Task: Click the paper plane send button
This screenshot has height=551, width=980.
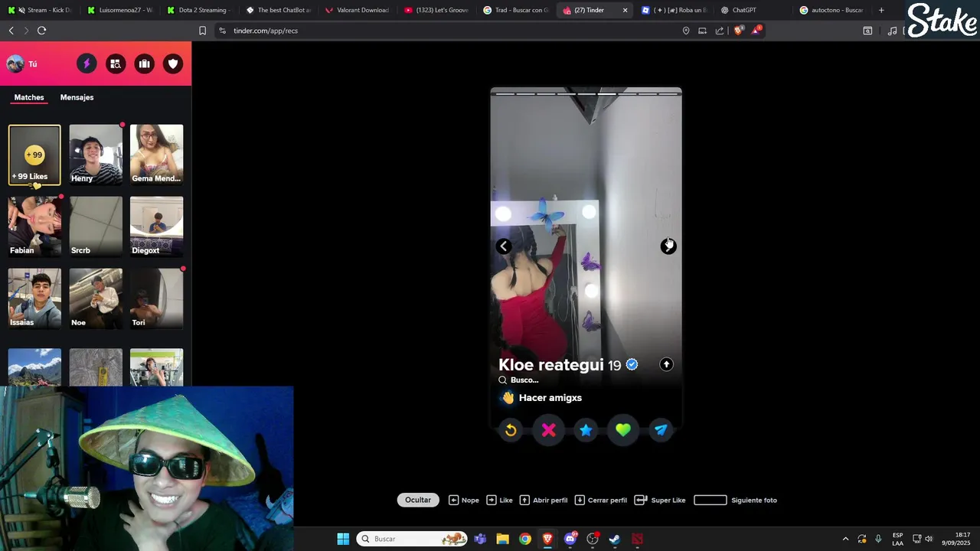Action: (661, 430)
